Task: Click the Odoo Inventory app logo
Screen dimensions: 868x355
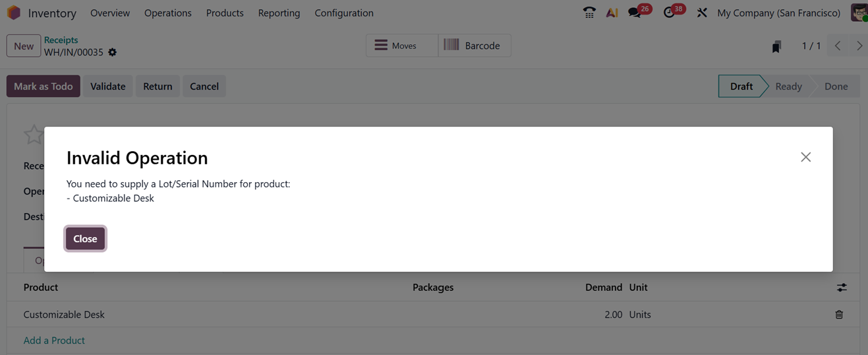Action: (14, 13)
